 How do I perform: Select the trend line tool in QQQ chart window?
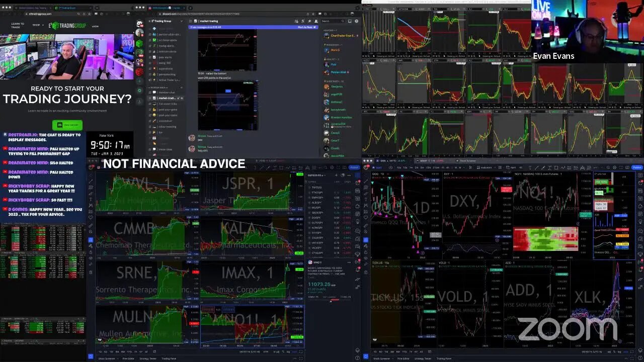366,182
